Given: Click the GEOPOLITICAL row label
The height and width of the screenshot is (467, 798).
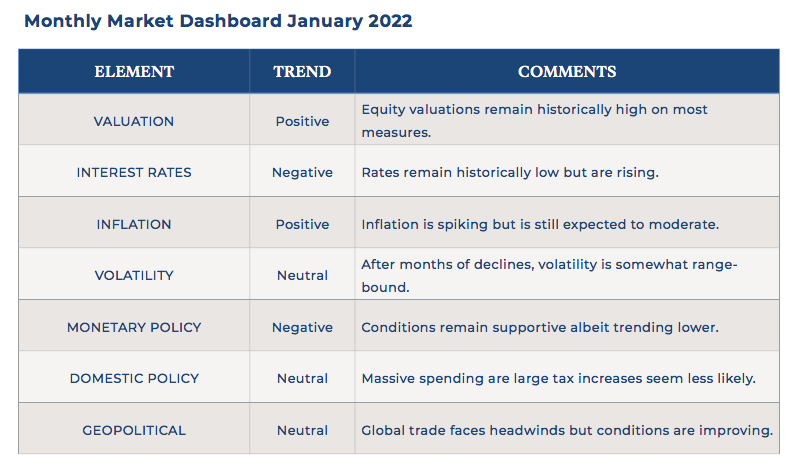Looking at the screenshot, I should (134, 431).
